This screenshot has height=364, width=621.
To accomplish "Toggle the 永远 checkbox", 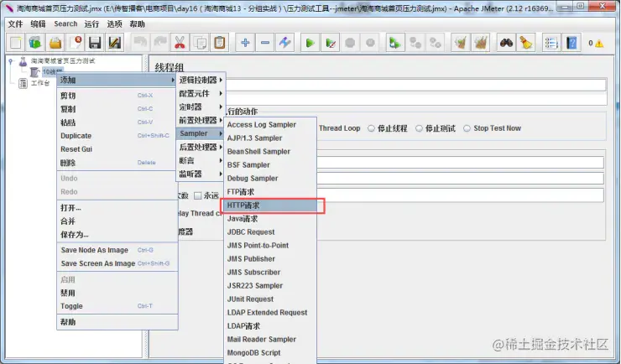I will pyautogui.click(x=197, y=195).
